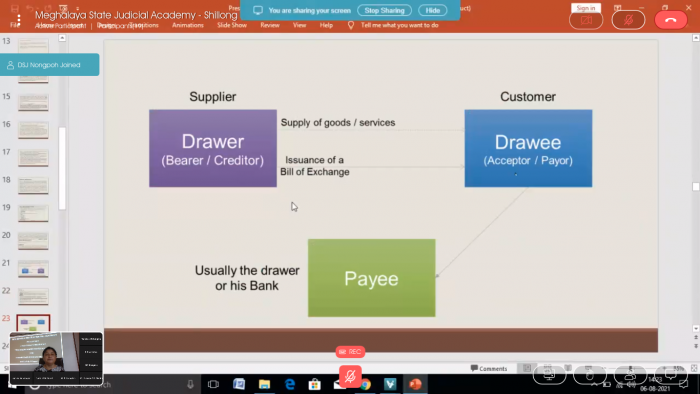Open Microsoft Store from the taskbar
Image resolution: width=700 pixels, height=394 pixels.
tap(315, 384)
